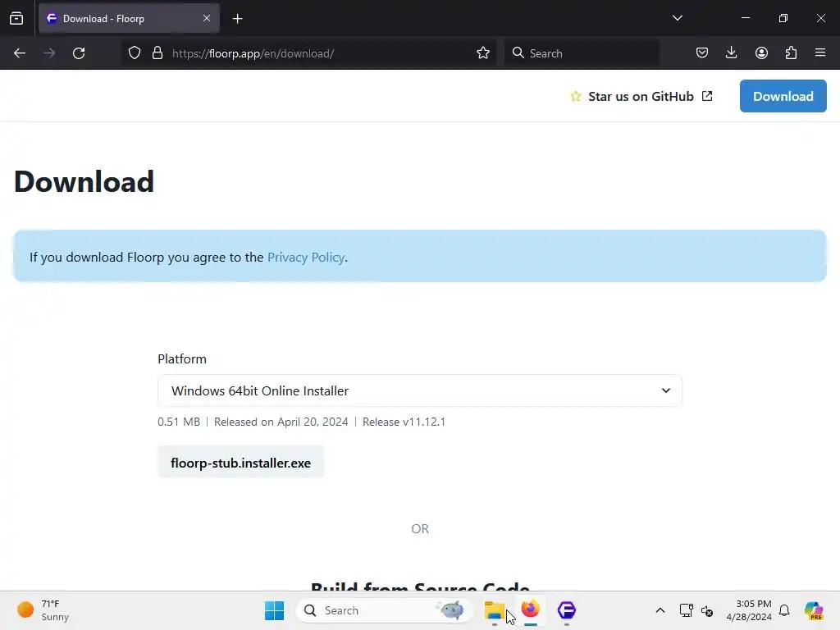This screenshot has height=630, width=840.
Task: Open the weather widget showing 71°F Sunny
Action: 44,610
